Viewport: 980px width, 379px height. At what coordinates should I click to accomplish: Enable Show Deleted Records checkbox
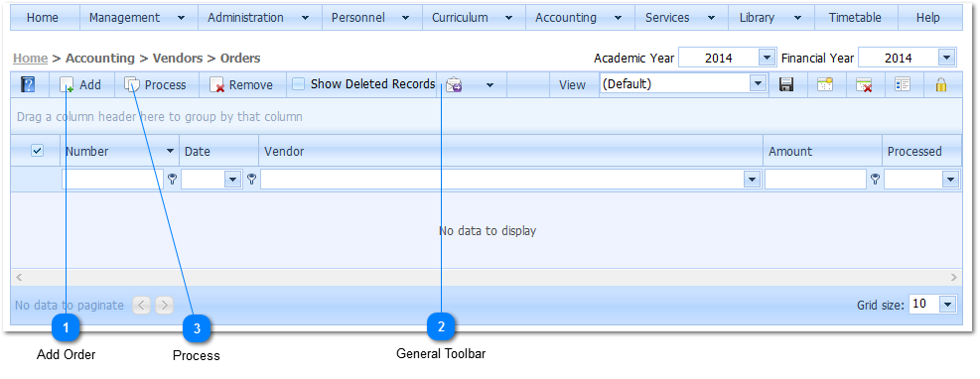coord(299,83)
